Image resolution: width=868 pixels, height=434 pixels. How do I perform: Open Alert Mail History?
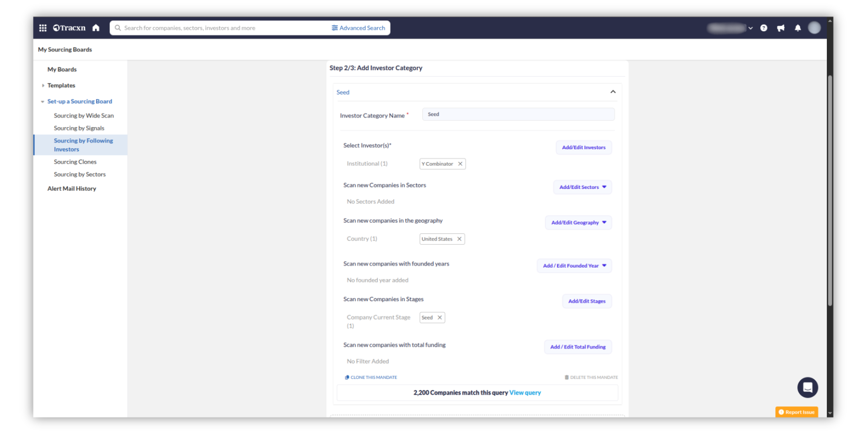pyautogui.click(x=72, y=189)
